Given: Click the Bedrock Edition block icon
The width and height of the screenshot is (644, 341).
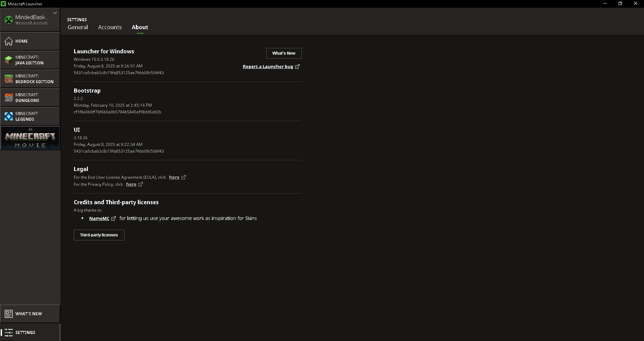Looking at the screenshot, I should pos(9,79).
